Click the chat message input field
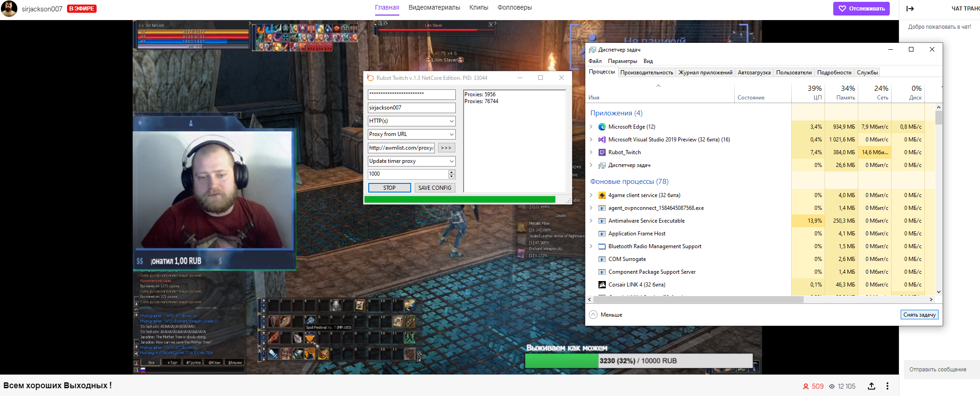This screenshot has height=396, width=980. [x=941, y=370]
